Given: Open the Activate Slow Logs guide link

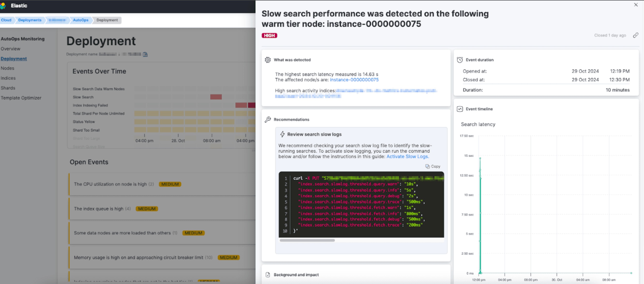Looking at the screenshot, I should [x=407, y=157].
